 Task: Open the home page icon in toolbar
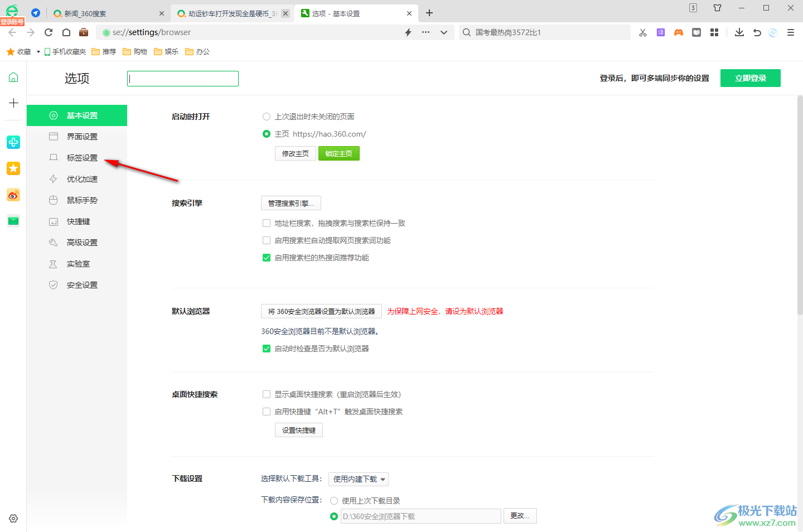66,32
